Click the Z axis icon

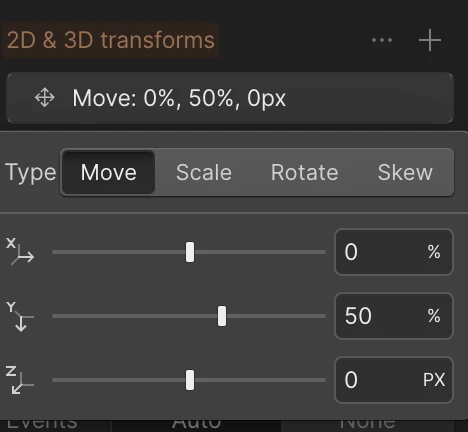pos(20,380)
